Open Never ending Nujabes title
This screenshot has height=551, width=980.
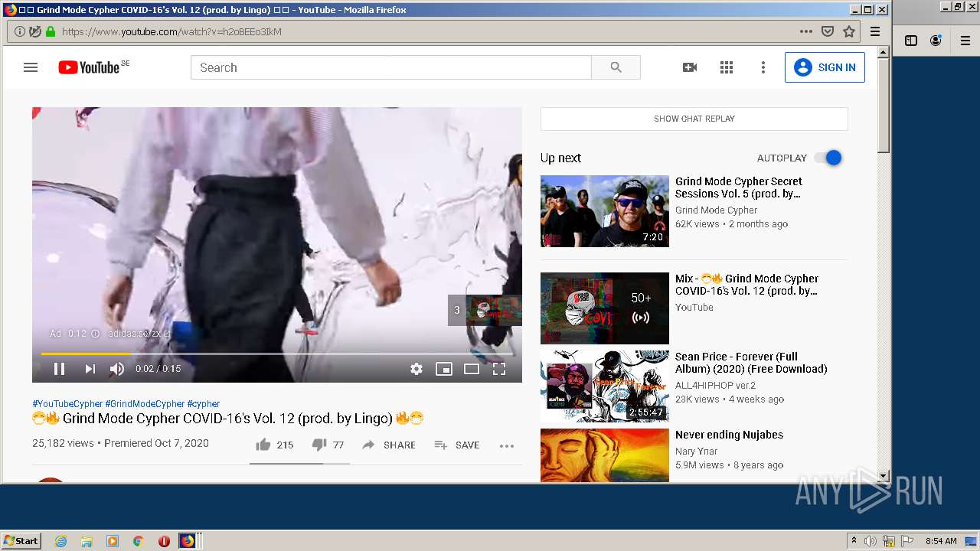click(729, 435)
